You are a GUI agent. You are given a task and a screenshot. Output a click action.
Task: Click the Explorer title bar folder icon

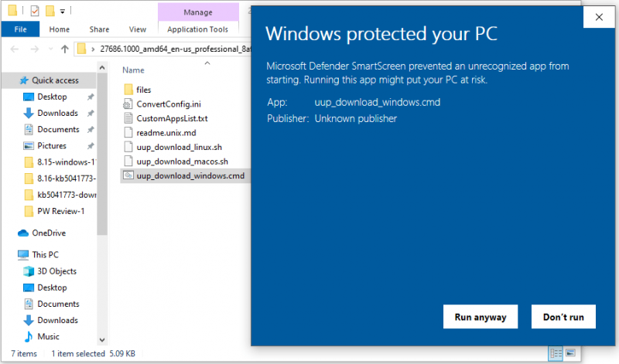(x=12, y=10)
